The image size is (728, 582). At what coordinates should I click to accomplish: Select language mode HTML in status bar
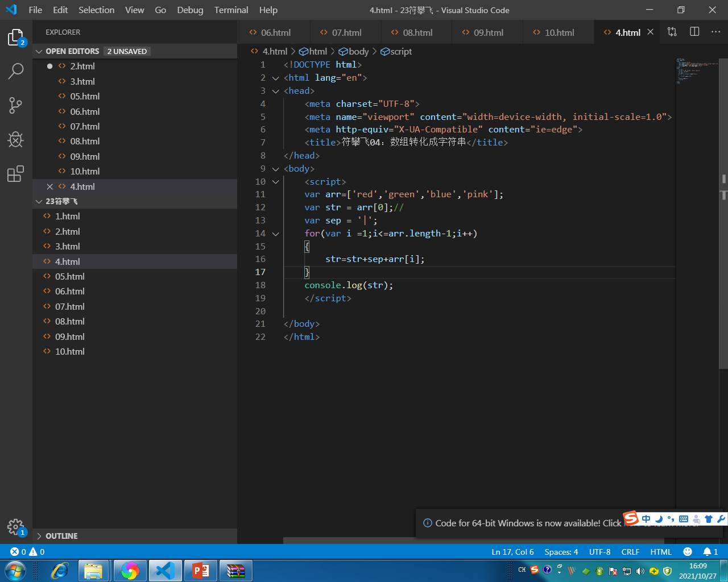click(661, 552)
